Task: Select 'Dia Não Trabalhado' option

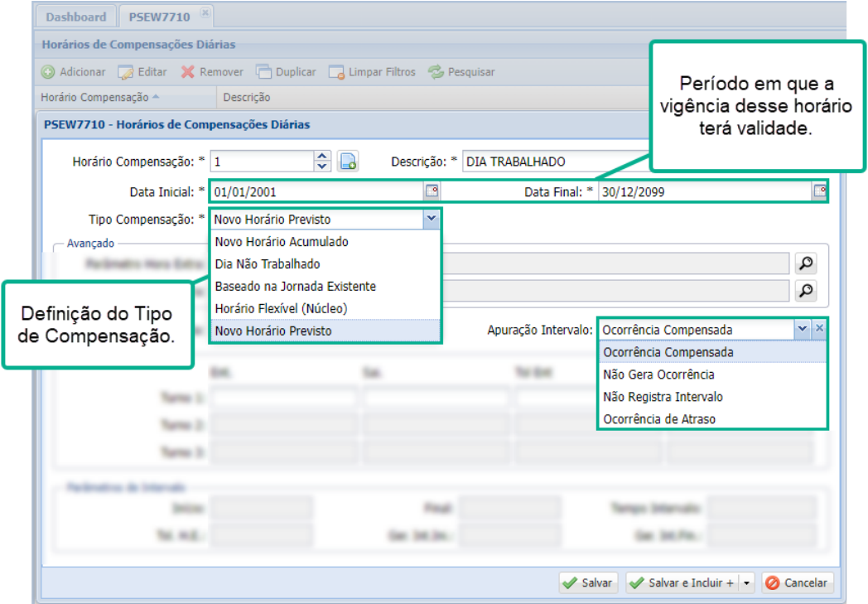Action: point(268,263)
